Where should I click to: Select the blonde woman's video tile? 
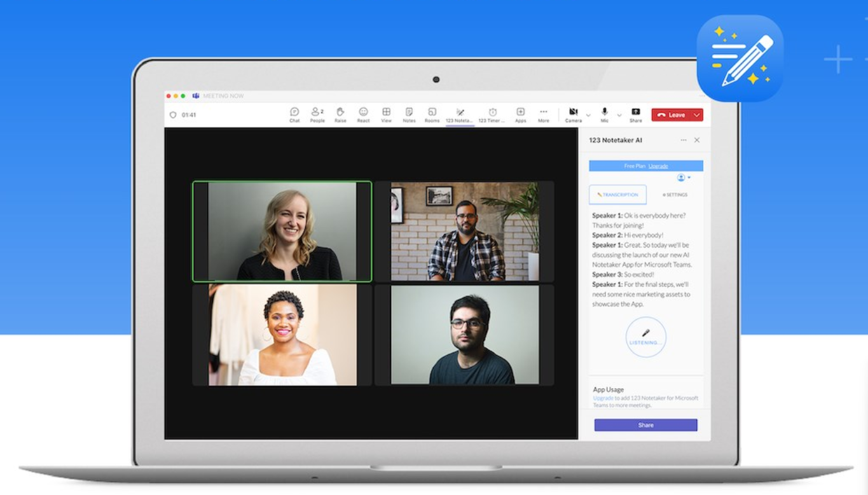(x=282, y=232)
